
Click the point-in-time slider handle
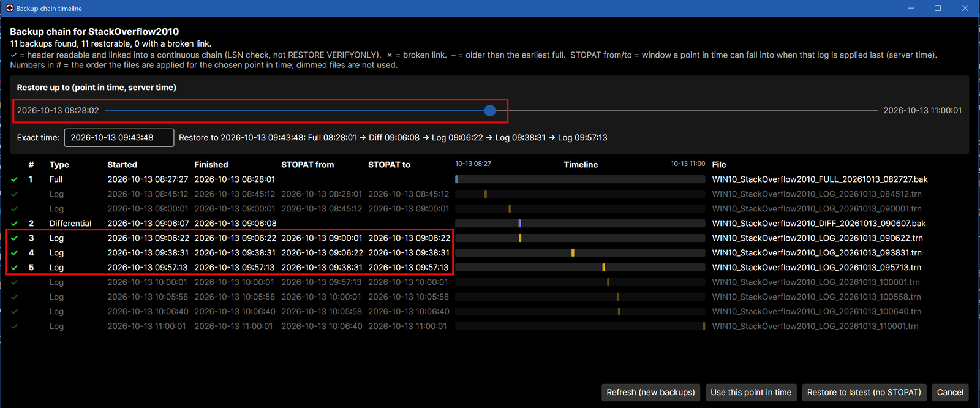[490, 111]
